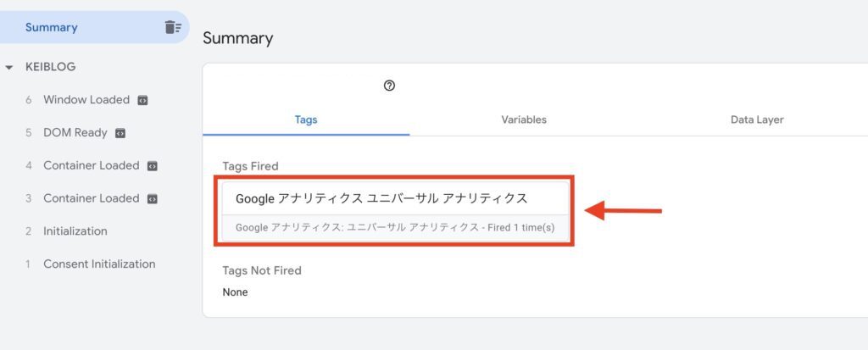Select event 4 Container Loaded
Viewport: 868px width, 350px height.
point(92,165)
